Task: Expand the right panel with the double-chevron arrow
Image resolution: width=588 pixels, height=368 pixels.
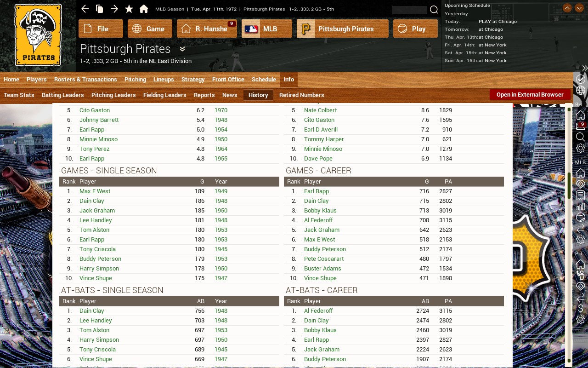Action: (585, 68)
